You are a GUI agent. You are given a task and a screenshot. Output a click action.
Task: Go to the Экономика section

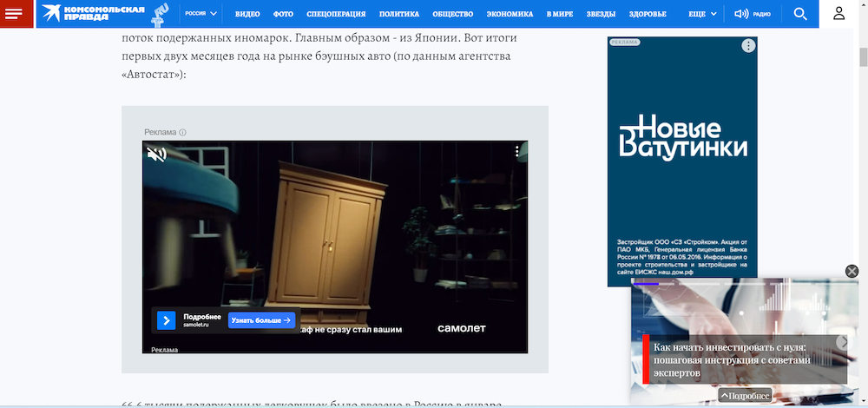tap(510, 15)
